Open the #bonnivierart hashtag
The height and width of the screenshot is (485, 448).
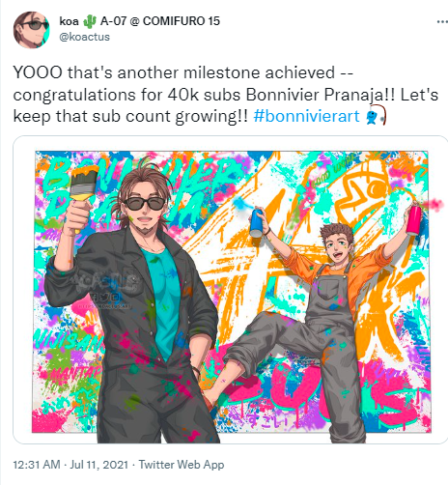point(306,116)
